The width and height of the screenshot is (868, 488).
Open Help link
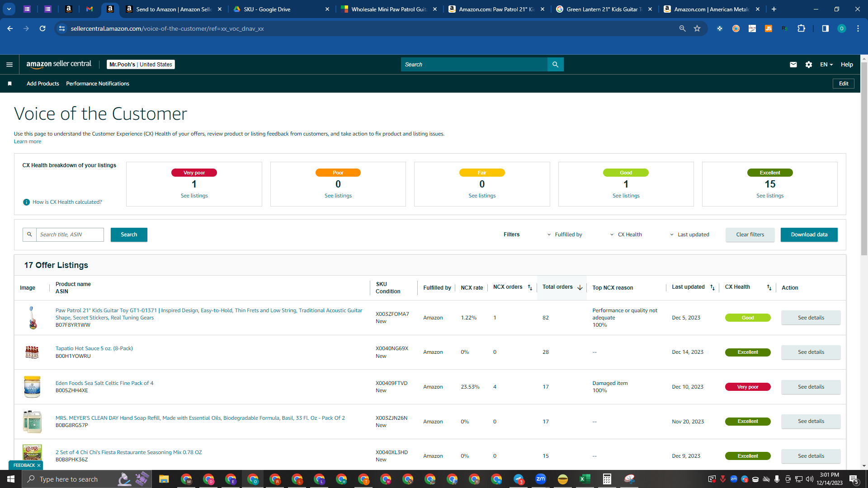coord(847,65)
